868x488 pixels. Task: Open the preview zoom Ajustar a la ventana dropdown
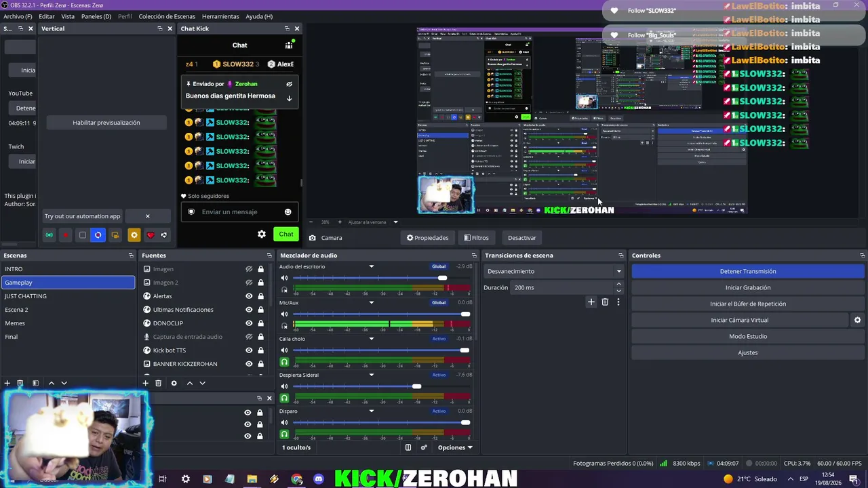(373, 222)
